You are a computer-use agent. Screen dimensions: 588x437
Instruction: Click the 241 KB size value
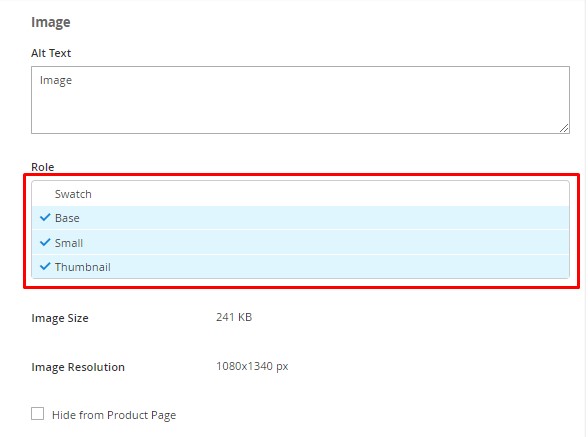point(234,317)
